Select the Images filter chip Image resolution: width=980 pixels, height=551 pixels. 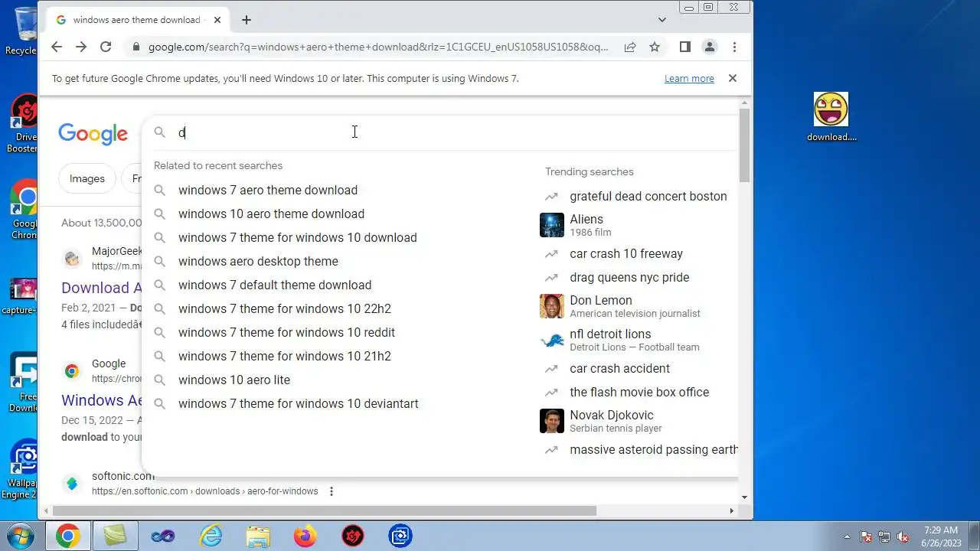coord(87,178)
